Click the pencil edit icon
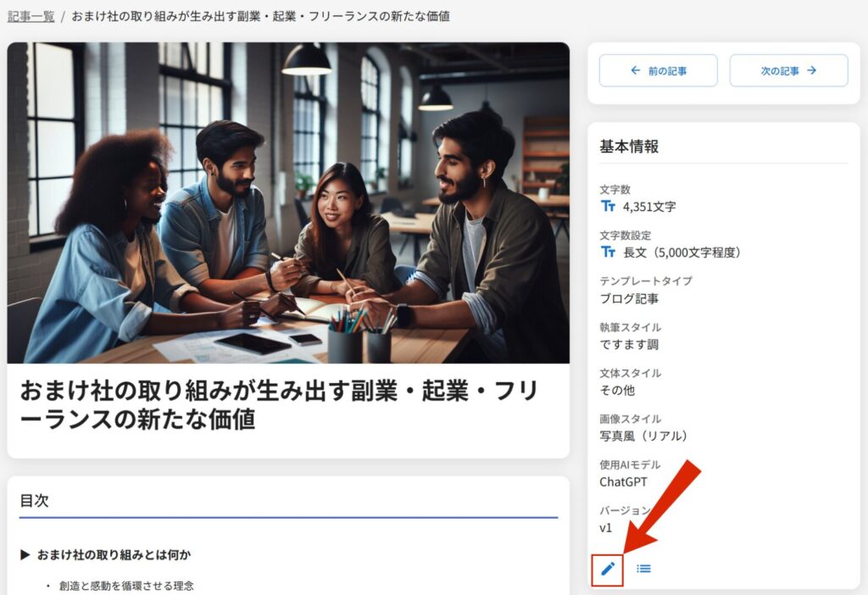Image resolution: width=868 pixels, height=595 pixels. [x=608, y=569]
